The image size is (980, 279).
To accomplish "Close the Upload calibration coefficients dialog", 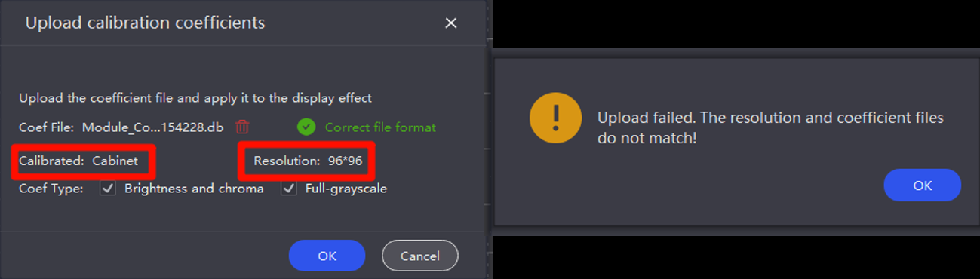I will (x=451, y=23).
